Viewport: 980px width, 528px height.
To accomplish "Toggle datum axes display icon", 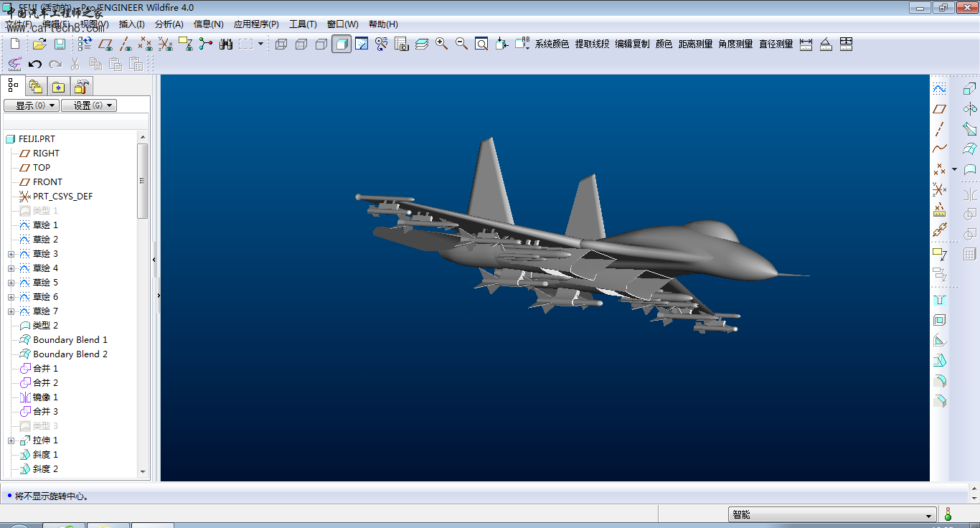I will [x=126, y=44].
